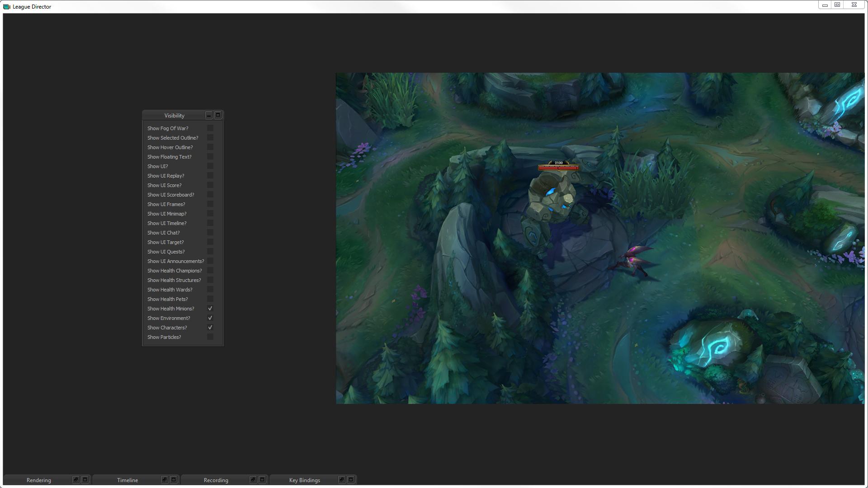Click the pop-out icon beside the Rendering panel
The image size is (868, 488).
point(76,480)
